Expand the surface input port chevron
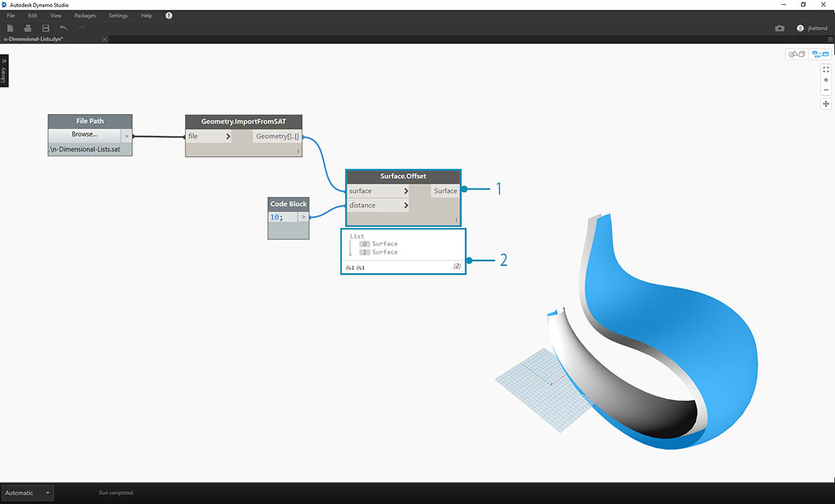 406,191
